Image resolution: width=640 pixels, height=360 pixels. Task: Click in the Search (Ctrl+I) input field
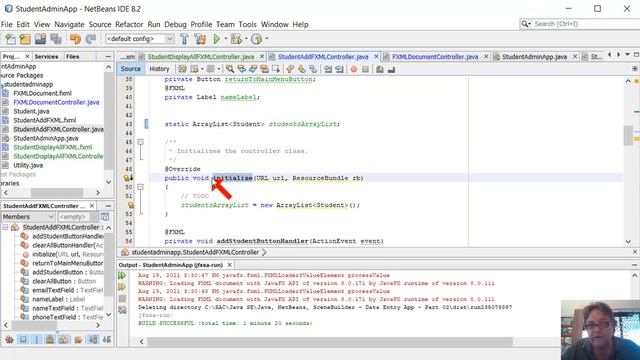pos(586,24)
